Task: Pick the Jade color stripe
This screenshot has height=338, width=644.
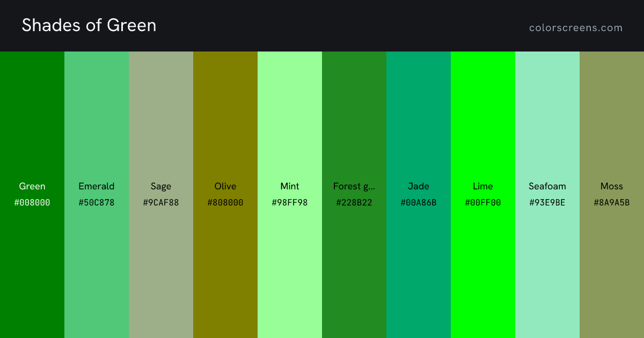Action: 419,195
